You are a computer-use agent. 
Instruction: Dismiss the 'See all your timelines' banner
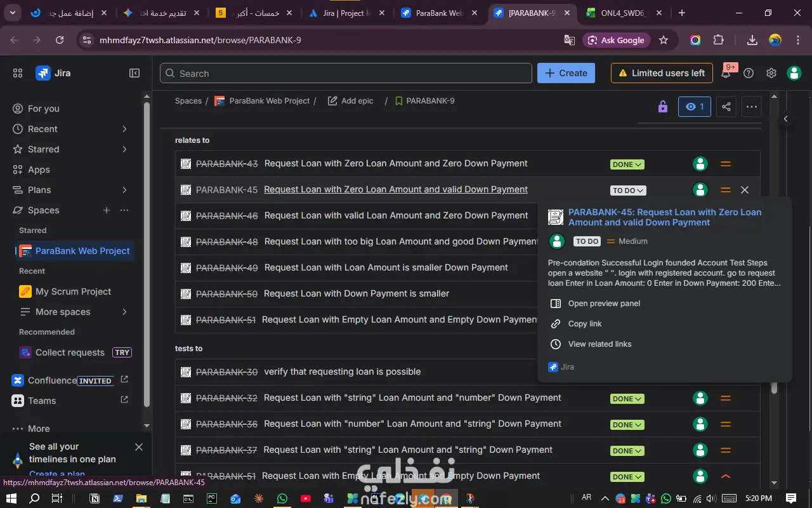click(x=139, y=447)
